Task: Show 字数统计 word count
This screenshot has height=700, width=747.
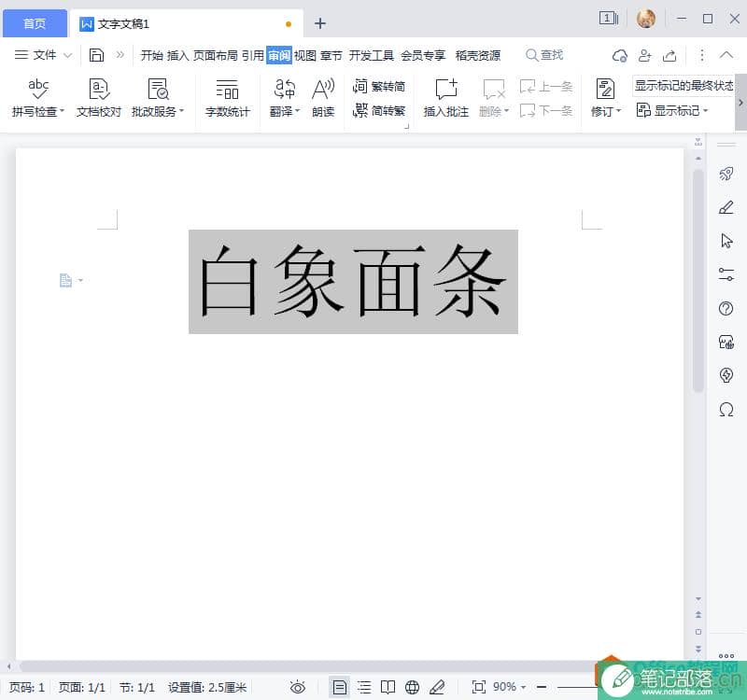Action: pos(227,98)
